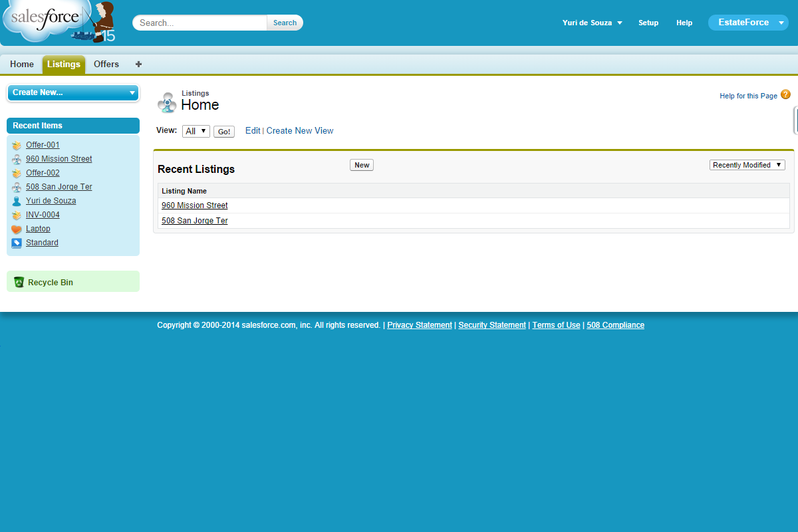The width and height of the screenshot is (798, 532).
Task: Open Laptop from Recent Items
Action: click(x=38, y=229)
